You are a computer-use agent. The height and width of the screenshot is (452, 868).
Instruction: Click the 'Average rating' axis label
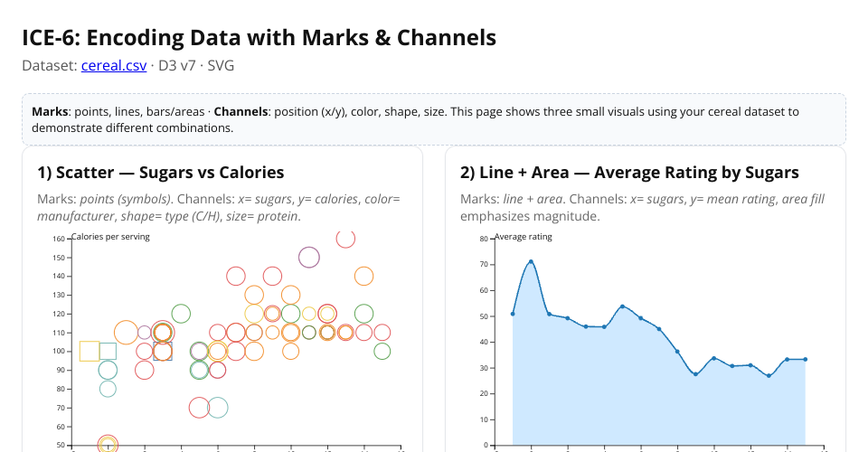[x=524, y=237]
